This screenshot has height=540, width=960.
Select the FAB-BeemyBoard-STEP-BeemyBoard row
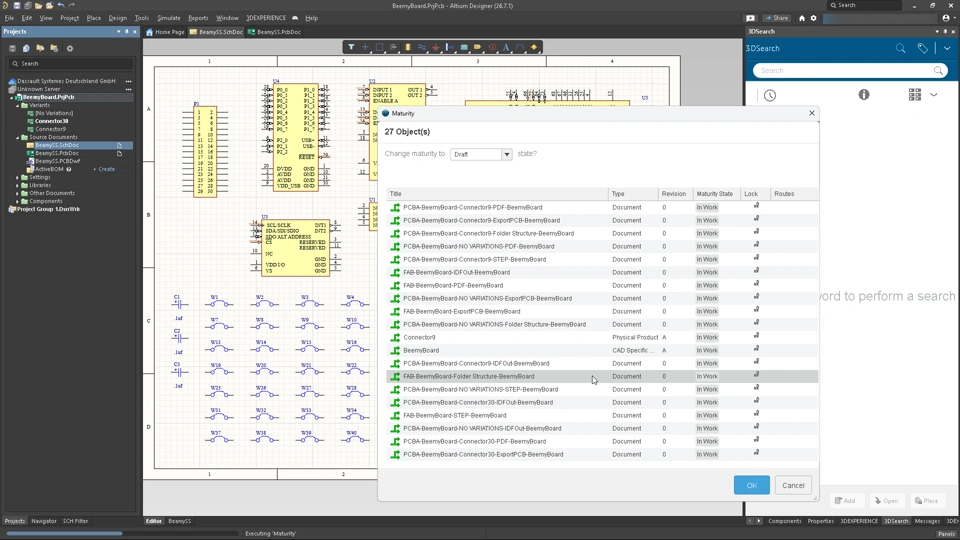click(602, 415)
